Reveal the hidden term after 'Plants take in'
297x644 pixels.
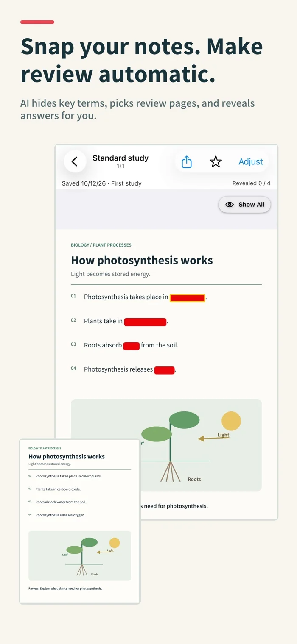[145, 322]
